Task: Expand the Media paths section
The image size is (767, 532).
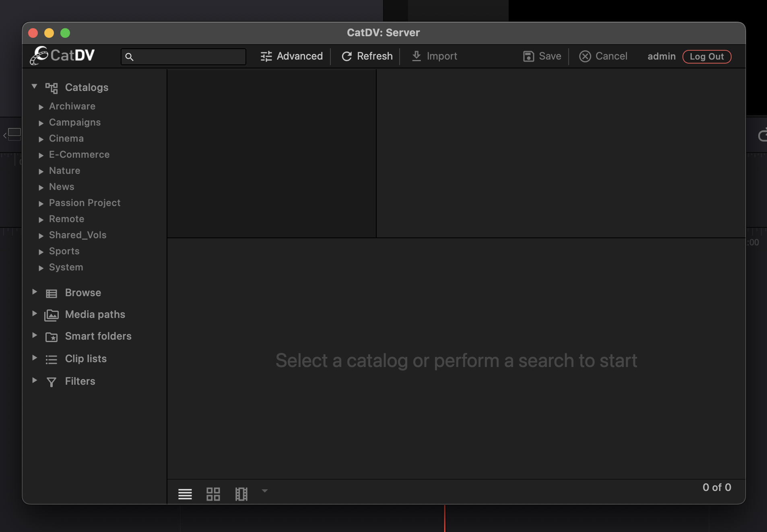Action: pyautogui.click(x=35, y=313)
